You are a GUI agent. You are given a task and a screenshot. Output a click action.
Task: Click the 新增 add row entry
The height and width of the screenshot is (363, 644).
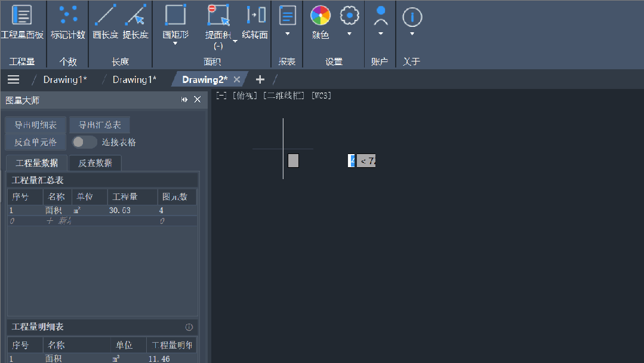tap(60, 221)
